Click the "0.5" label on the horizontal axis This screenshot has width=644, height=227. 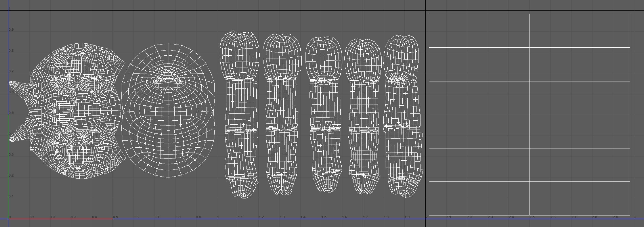coord(115,217)
